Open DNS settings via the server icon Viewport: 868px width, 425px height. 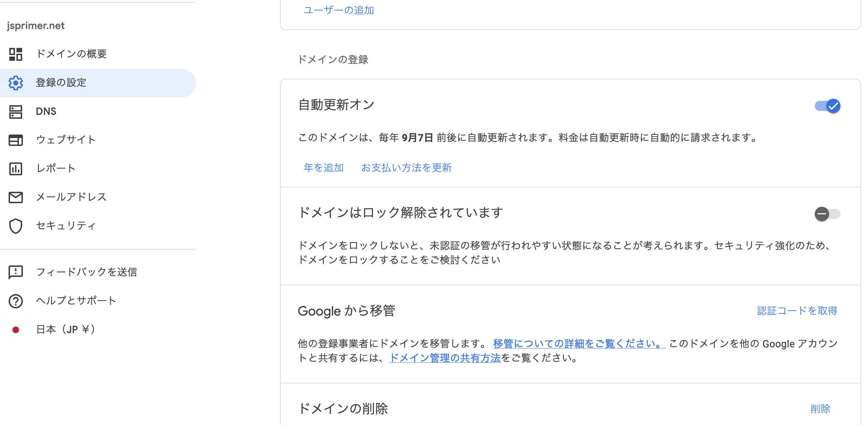coord(15,111)
